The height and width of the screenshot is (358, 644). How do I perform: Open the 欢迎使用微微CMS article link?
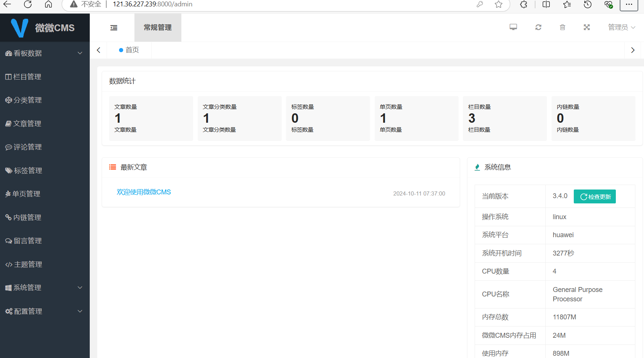click(x=143, y=192)
